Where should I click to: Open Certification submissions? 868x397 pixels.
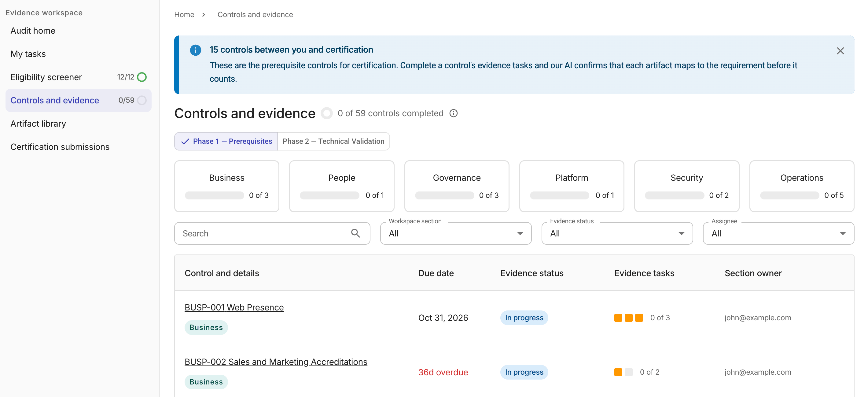[79, 147]
